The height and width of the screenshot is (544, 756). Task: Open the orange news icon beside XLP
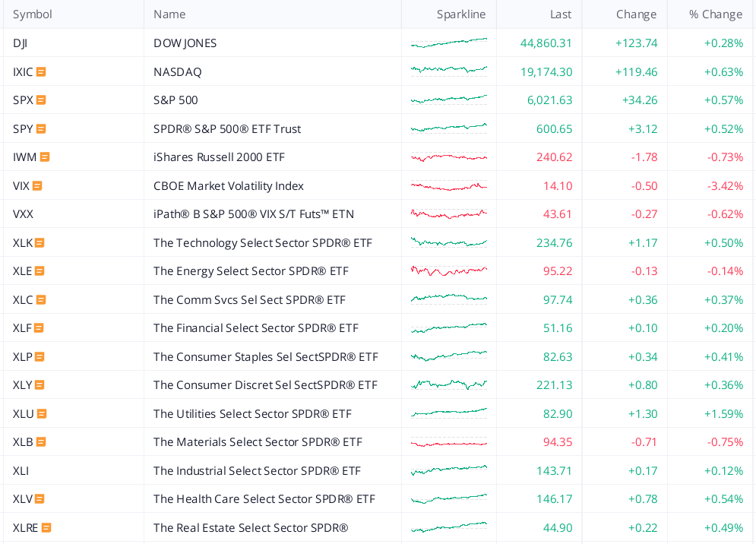(x=40, y=356)
